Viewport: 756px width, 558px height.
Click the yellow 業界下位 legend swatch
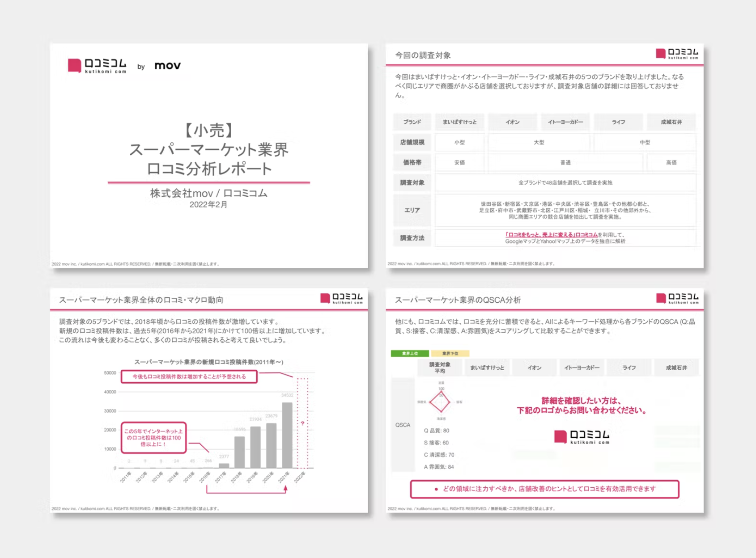[x=450, y=353]
